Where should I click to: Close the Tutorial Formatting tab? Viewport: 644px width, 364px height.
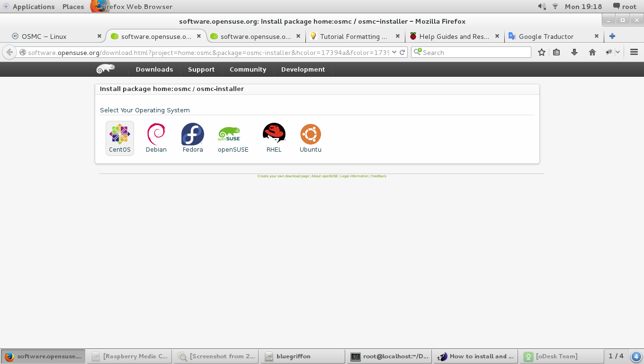click(x=398, y=36)
